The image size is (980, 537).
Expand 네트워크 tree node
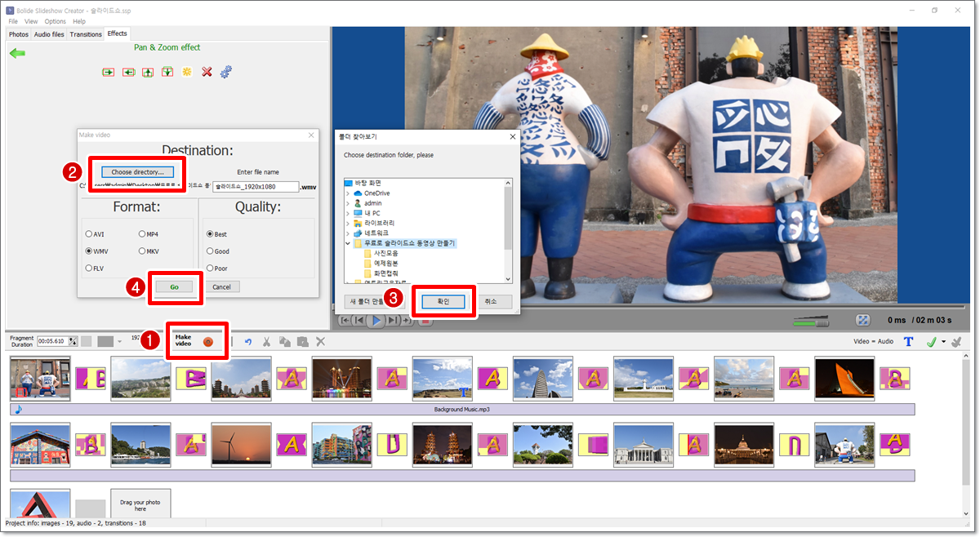pyautogui.click(x=348, y=233)
